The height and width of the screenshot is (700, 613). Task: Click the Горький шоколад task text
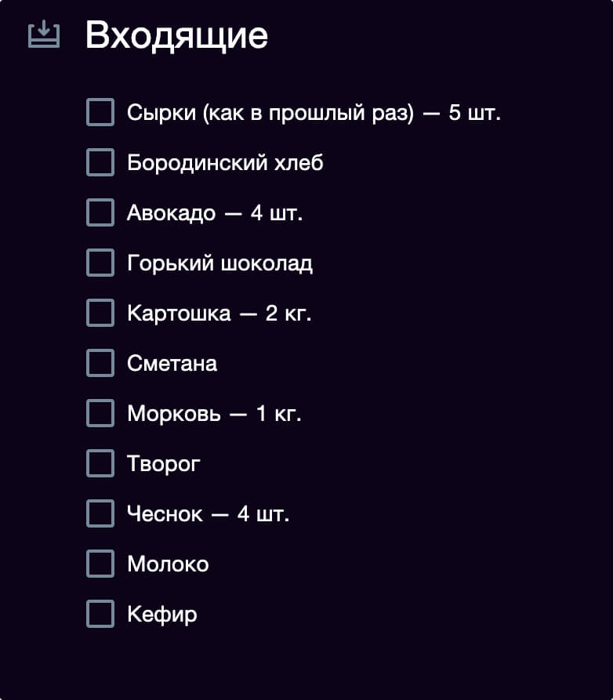(219, 263)
